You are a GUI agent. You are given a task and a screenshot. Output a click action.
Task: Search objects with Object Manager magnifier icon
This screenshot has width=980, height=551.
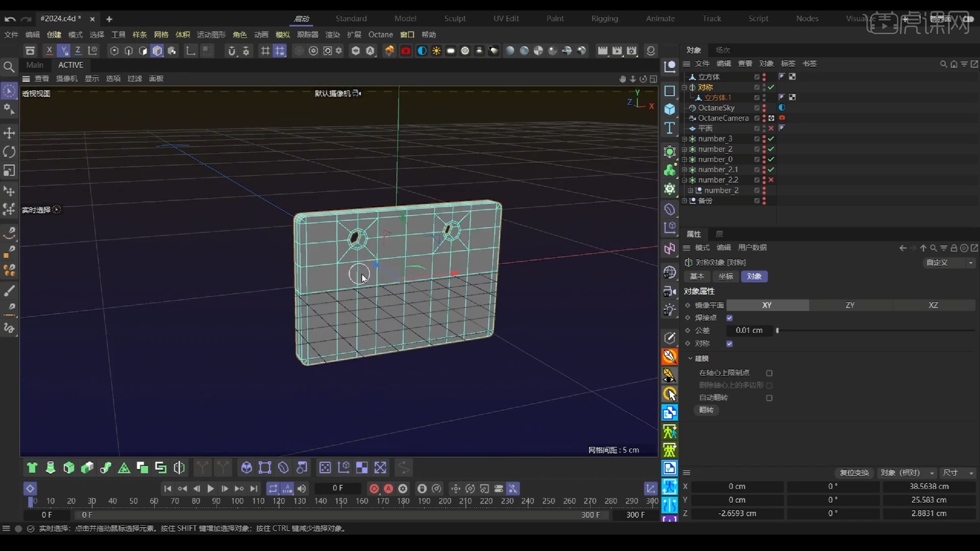click(x=943, y=64)
